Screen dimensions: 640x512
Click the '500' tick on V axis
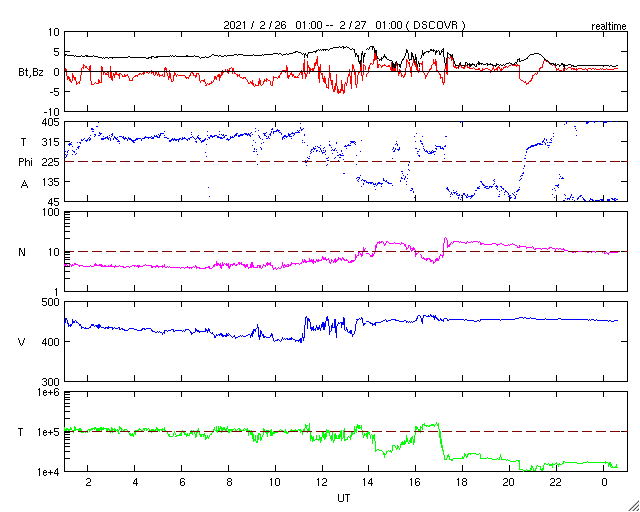click(51, 302)
